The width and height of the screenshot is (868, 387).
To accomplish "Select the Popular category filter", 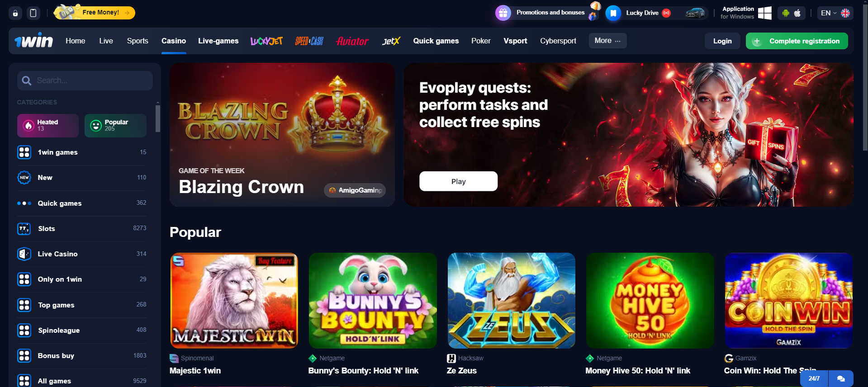I will 115,125.
